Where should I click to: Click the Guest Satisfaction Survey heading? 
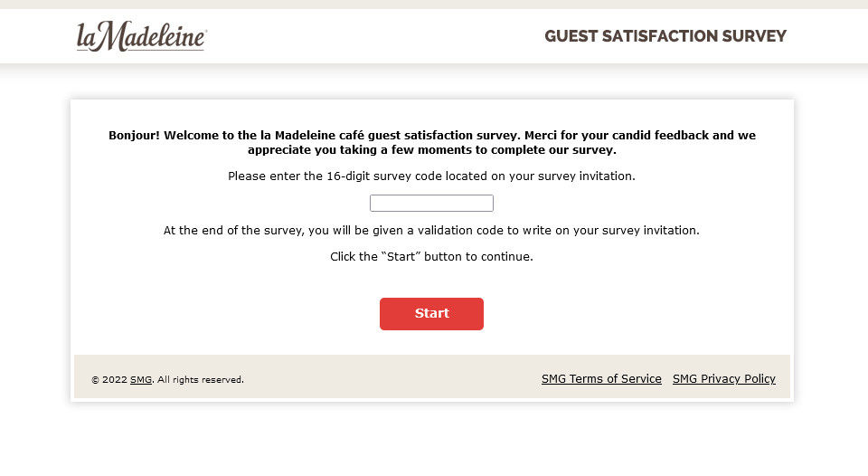(665, 36)
